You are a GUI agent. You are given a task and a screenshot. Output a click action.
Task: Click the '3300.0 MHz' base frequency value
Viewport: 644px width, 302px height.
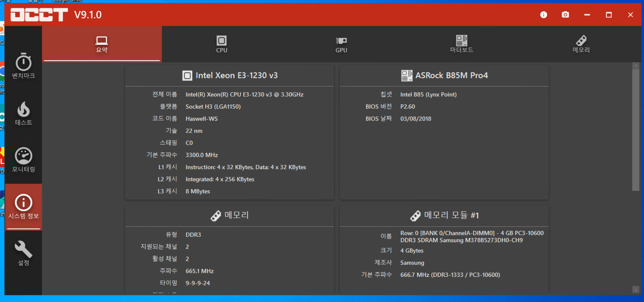click(202, 155)
